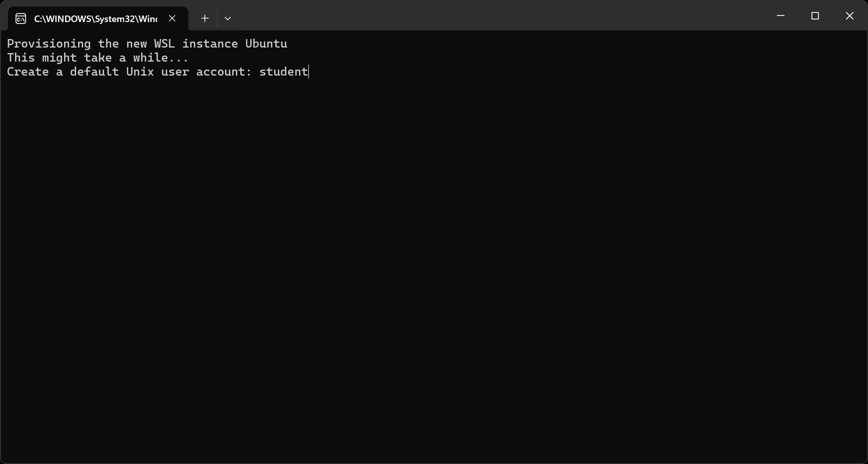
Task: Click the plus icon in the tab bar
Action: pyautogui.click(x=204, y=18)
